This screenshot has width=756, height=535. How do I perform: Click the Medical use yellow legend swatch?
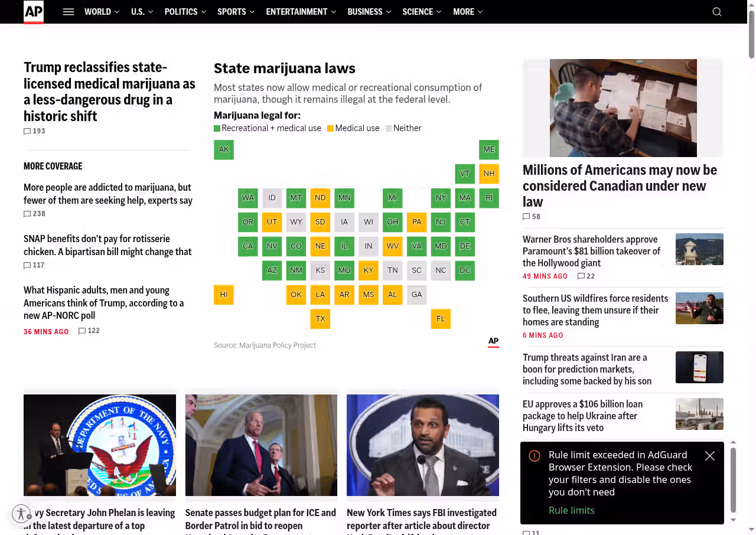[x=331, y=129]
